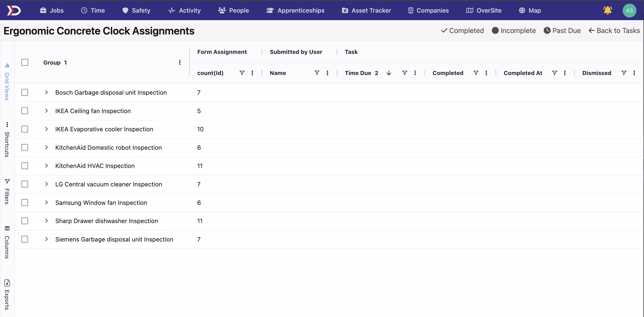
Task: Open the notifications bell
Action: pos(607,10)
